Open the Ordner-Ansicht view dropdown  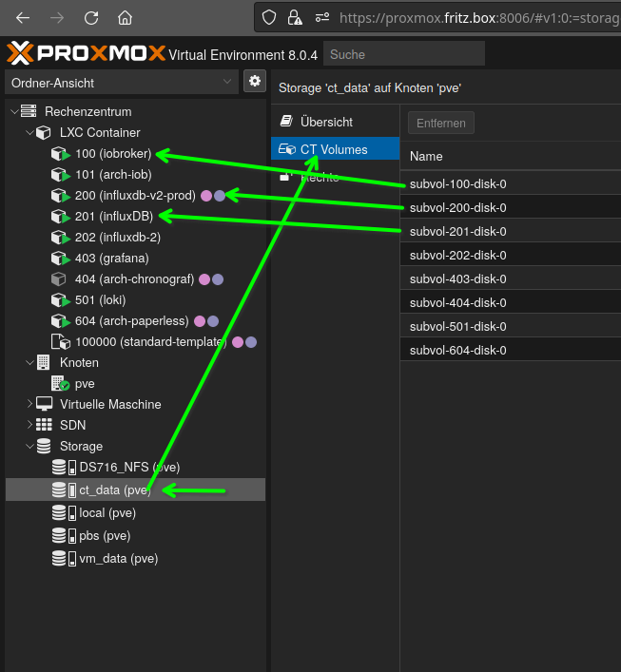tap(122, 83)
